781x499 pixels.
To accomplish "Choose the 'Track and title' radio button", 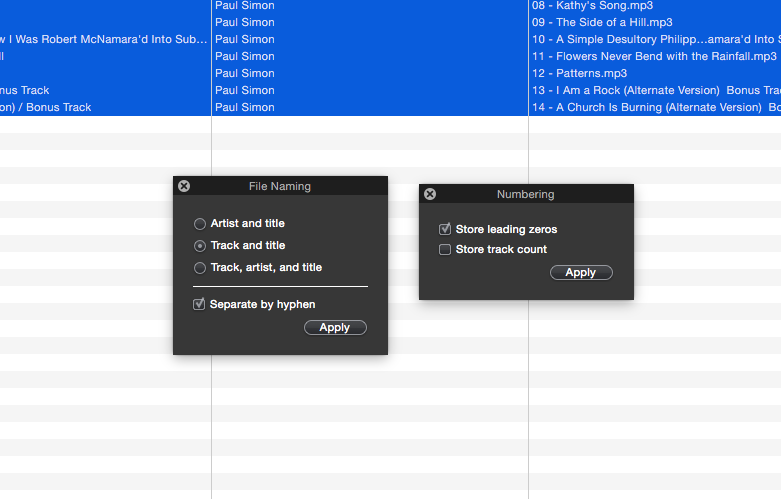I will pyautogui.click(x=200, y=246).
